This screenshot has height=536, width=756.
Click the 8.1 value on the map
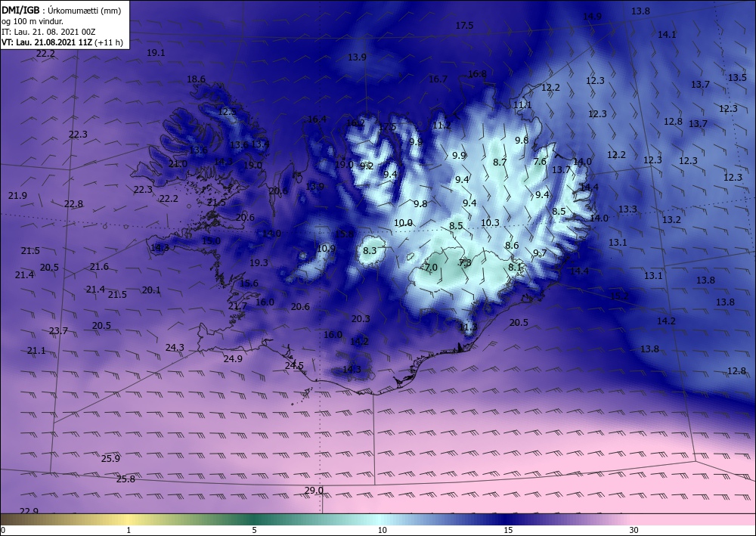515,267
